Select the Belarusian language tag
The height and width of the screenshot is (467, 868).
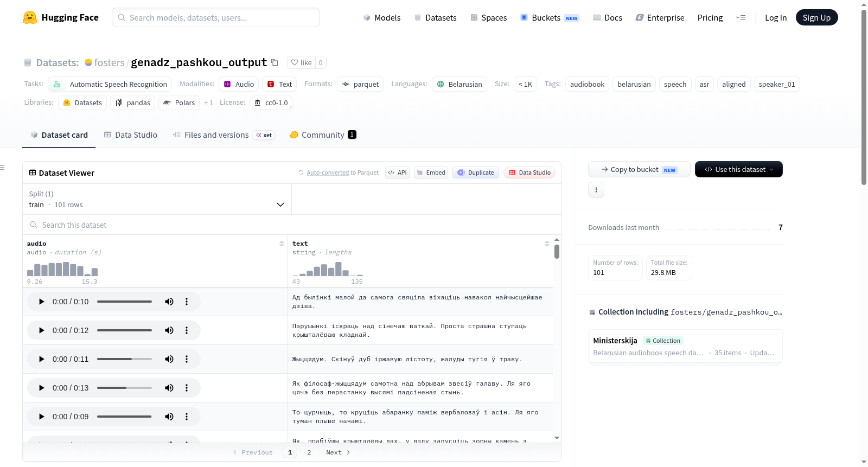click(x=459, y=84)
